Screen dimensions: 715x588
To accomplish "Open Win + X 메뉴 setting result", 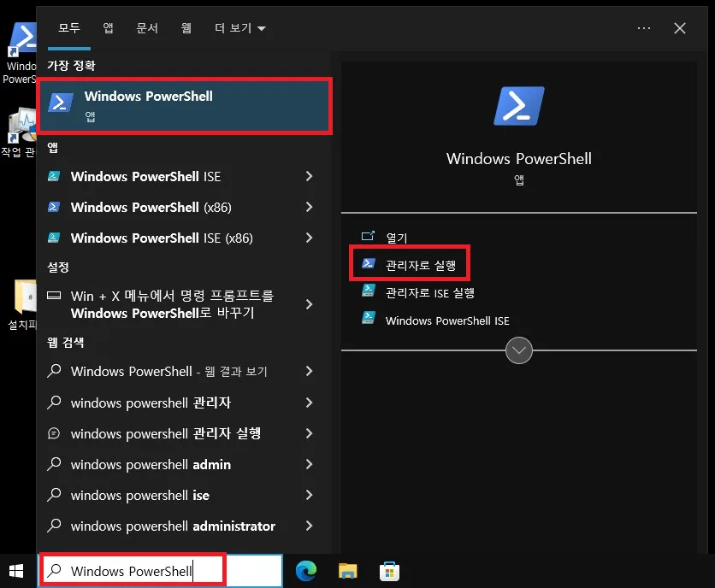I will (x=172, y=304).
